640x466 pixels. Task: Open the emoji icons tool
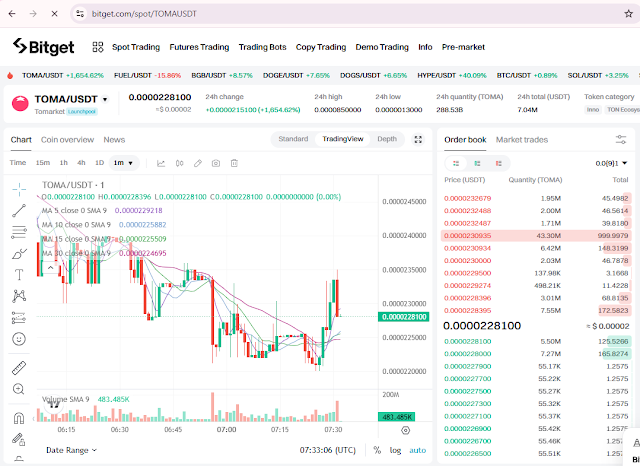point(19,339)
